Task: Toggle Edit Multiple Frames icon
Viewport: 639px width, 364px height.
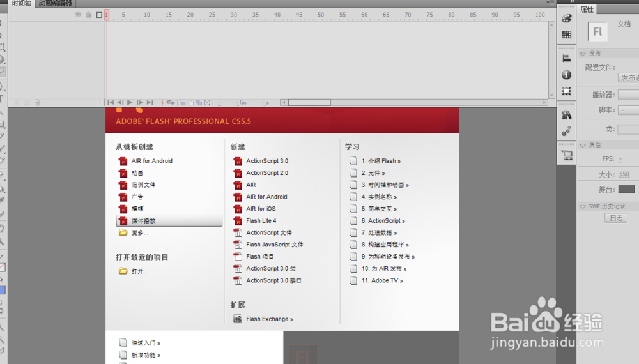Action: click(x=199, y=103)
